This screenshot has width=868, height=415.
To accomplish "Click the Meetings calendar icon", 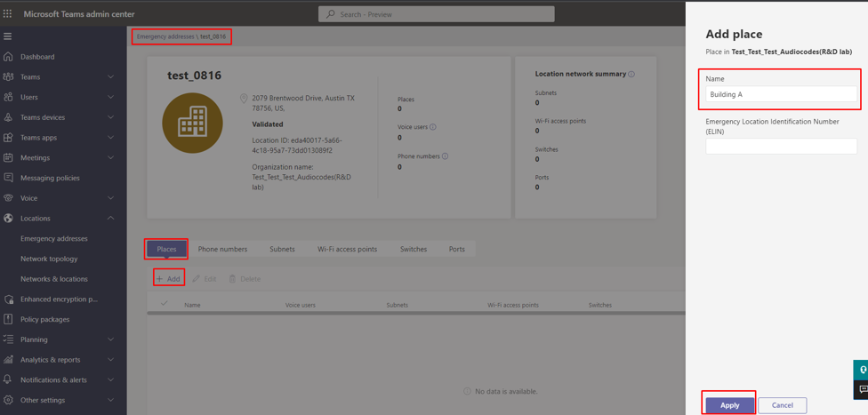I will point(8,157).
